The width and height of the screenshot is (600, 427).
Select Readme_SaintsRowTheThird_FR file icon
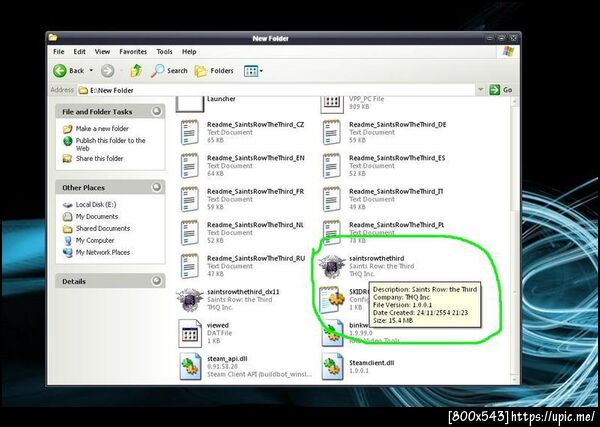(190, 199)
